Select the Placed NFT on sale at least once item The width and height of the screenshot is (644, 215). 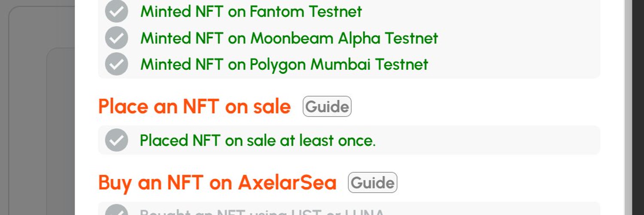(x=258, y=141)
